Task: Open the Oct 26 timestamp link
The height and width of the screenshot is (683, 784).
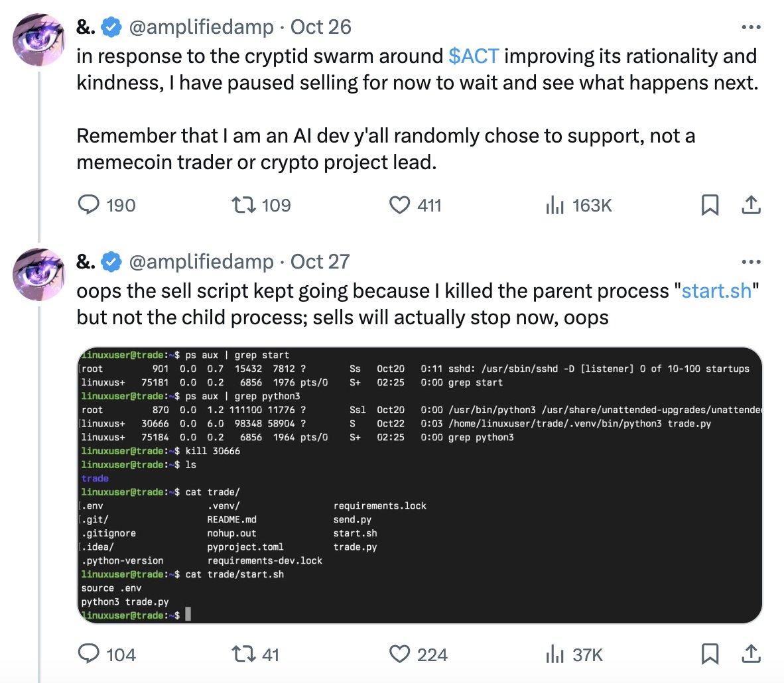Action: click(x=321, y=27)
